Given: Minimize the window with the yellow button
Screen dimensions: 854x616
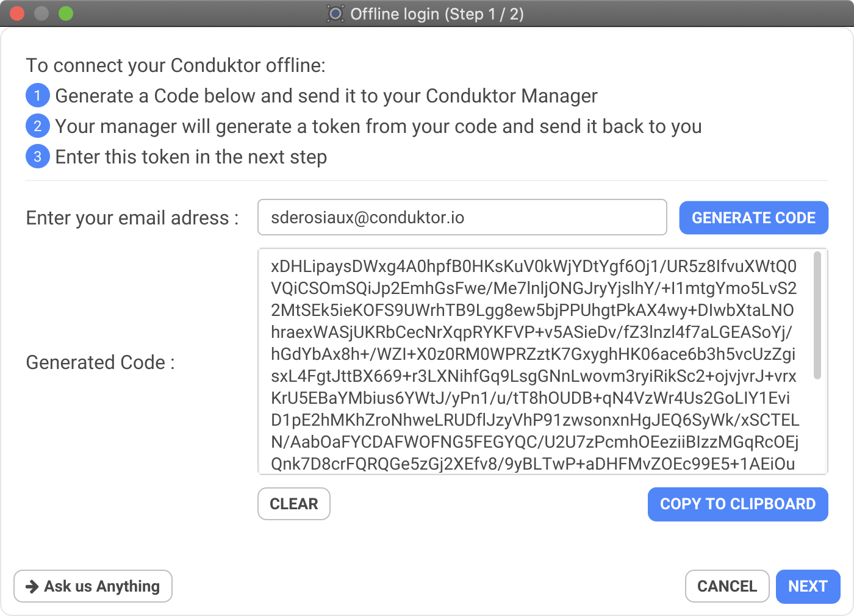Looking at the screenshot, I should [x=41, y=13].
